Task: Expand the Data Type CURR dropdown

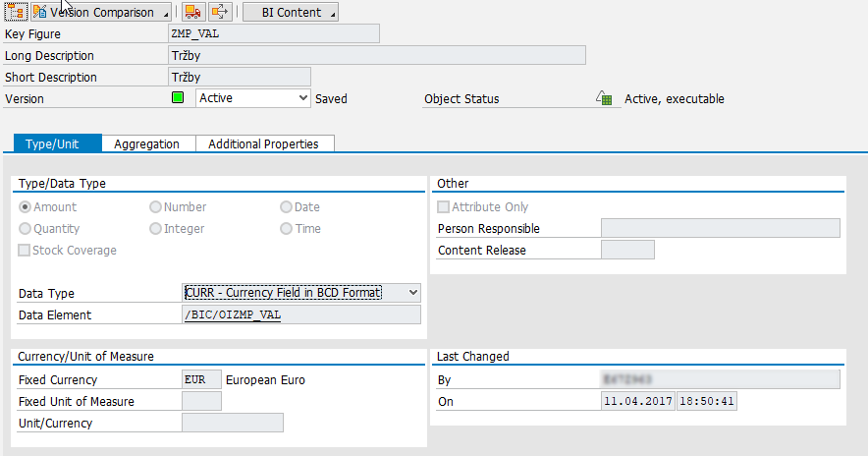Action: tap(412, 293)
